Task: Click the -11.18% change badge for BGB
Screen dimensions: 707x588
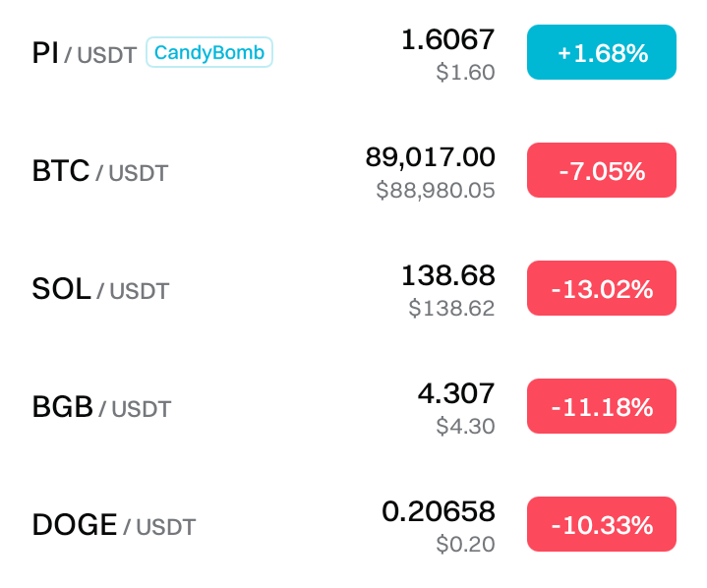Action: coord(601,407)
